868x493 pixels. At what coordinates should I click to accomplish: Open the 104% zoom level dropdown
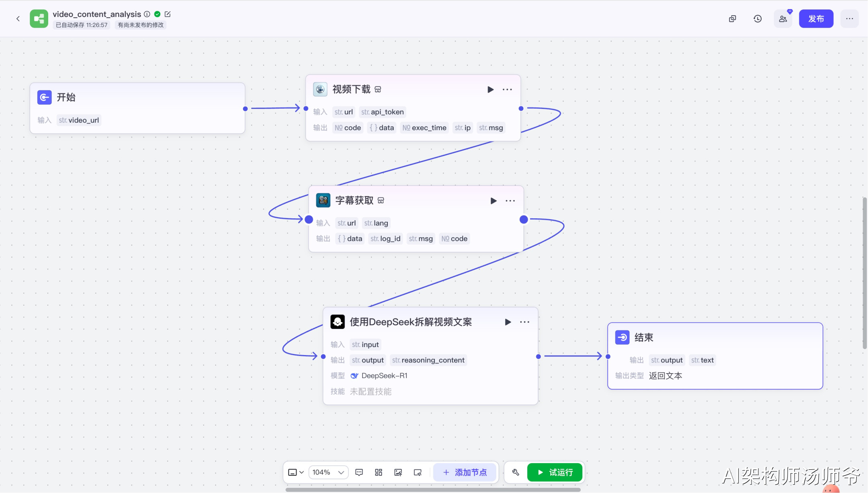(x=328, y=472)
